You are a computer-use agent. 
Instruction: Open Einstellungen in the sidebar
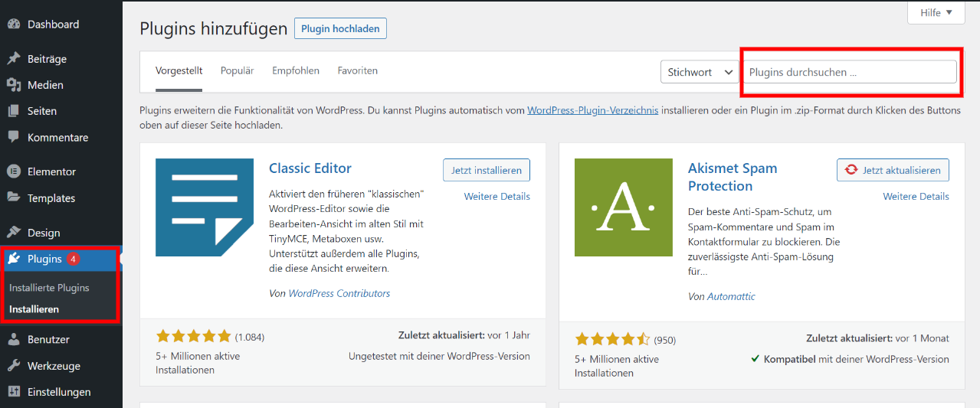(x=59, y=392)
